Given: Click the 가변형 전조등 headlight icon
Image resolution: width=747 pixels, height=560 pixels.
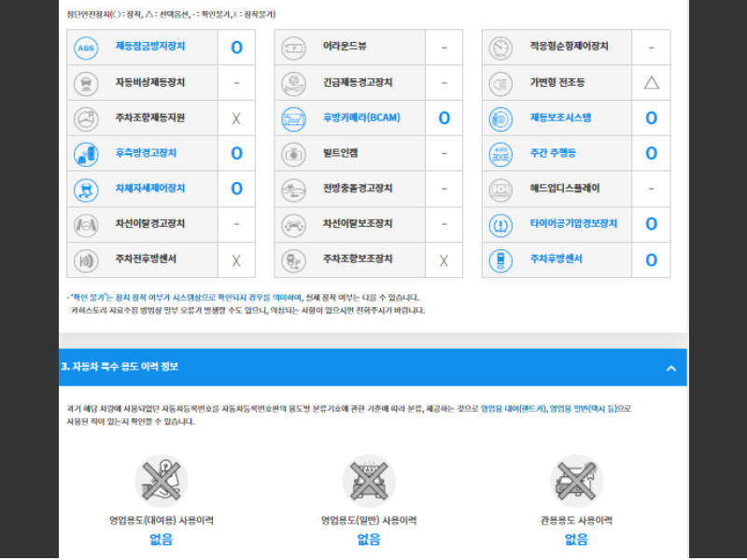Looking at the screenshot, I should pos(500,83).
